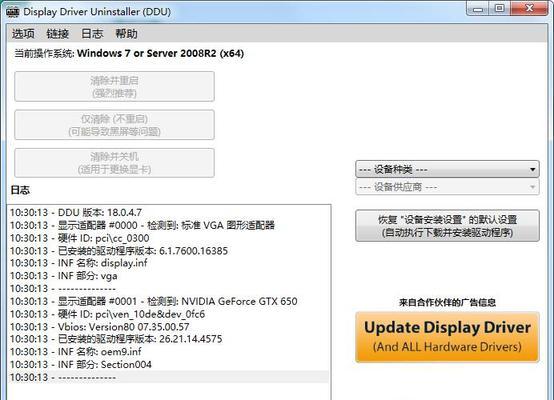Click the 日志 section label above log
Screen dimensions: 554x400
click(20, 190)
